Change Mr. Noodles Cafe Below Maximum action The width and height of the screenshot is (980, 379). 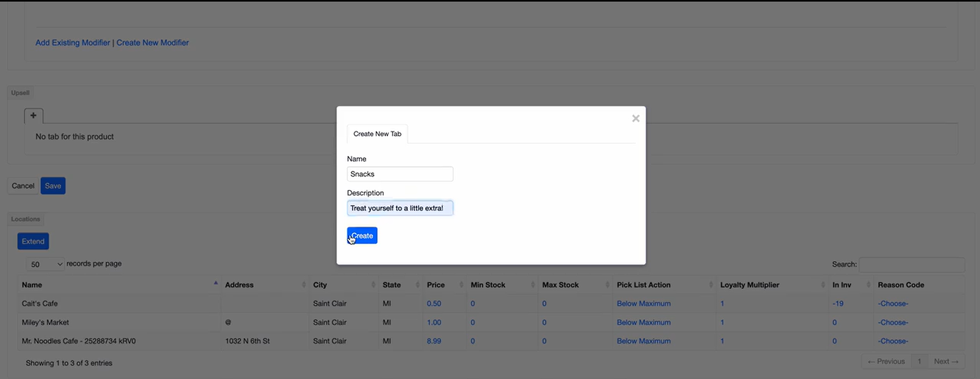tap(643, 341)
